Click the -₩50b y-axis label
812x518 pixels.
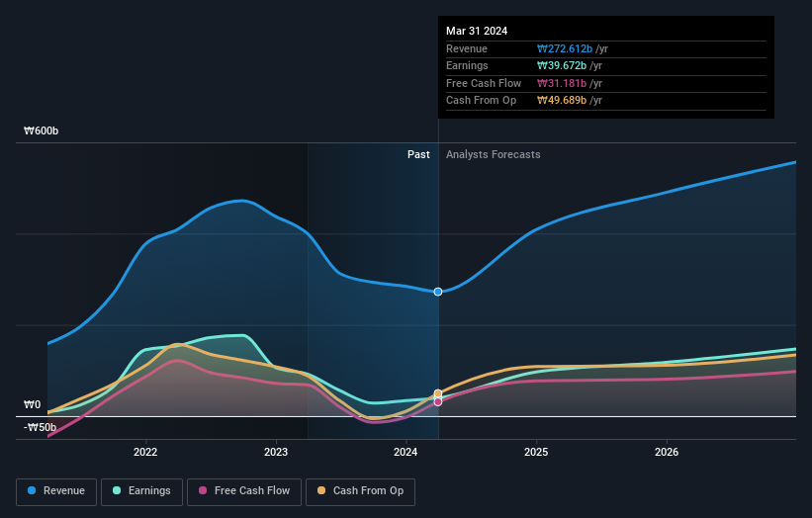click(40, 427)
